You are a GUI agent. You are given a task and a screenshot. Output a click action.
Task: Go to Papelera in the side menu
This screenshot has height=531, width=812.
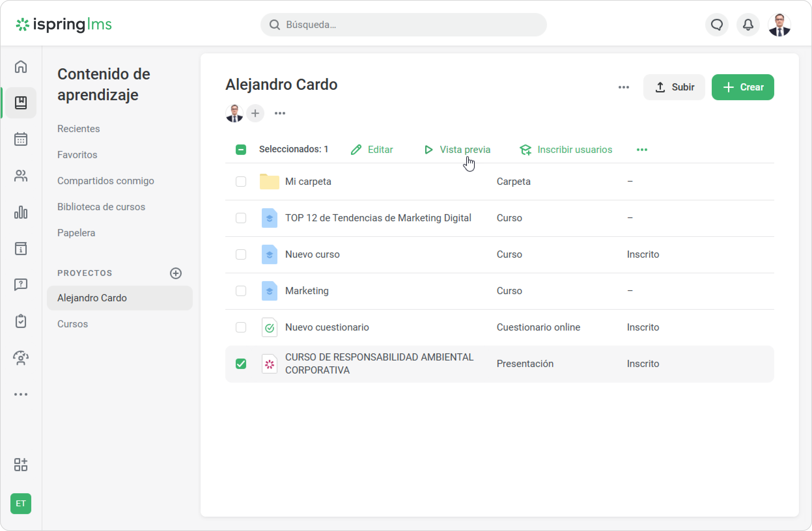click(x=76, y=233)
